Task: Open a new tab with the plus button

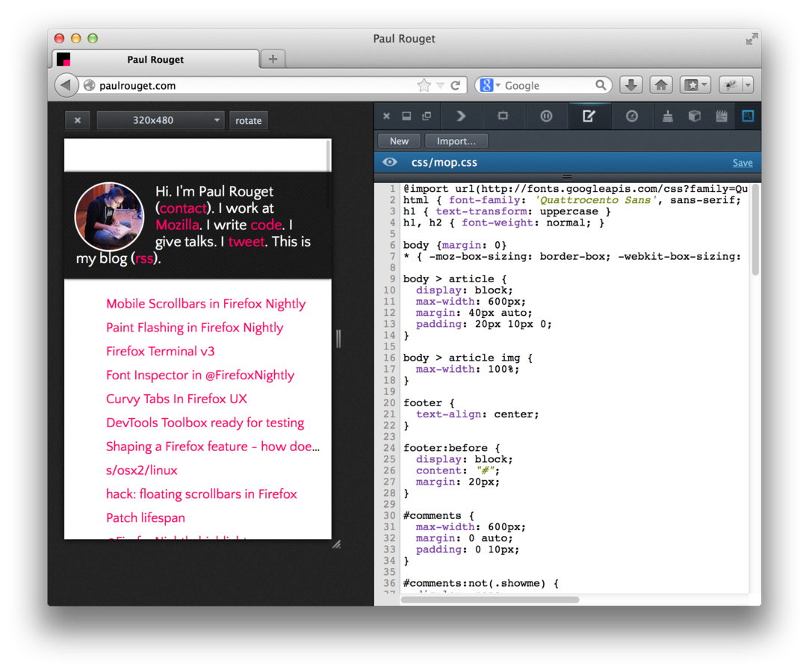Action: coord(273,59)
